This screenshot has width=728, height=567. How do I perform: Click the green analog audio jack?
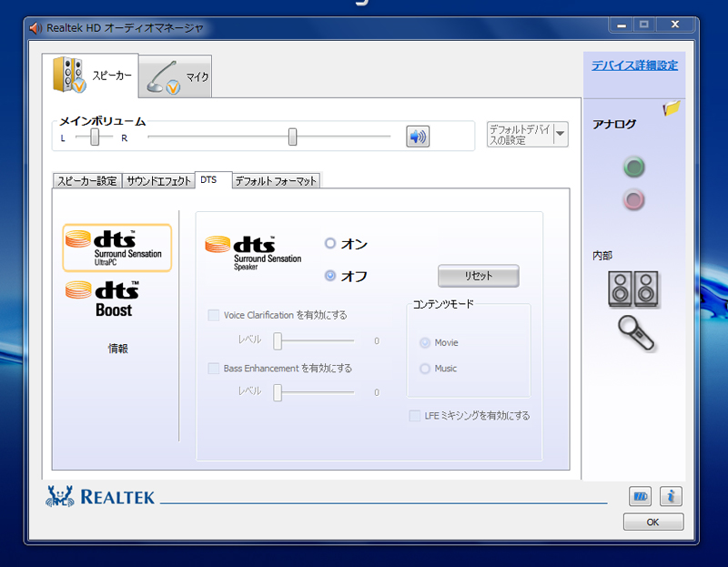pyautogui.click(x=633, y=167)
